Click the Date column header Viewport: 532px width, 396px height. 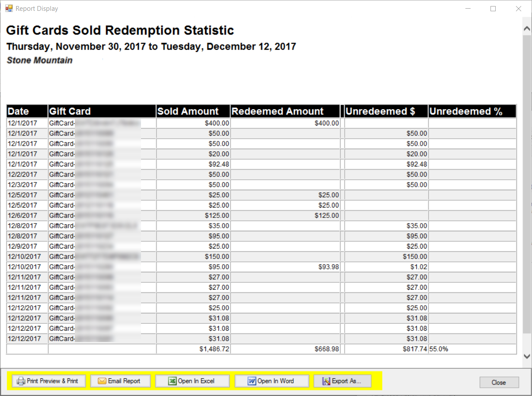click(27, 111)
